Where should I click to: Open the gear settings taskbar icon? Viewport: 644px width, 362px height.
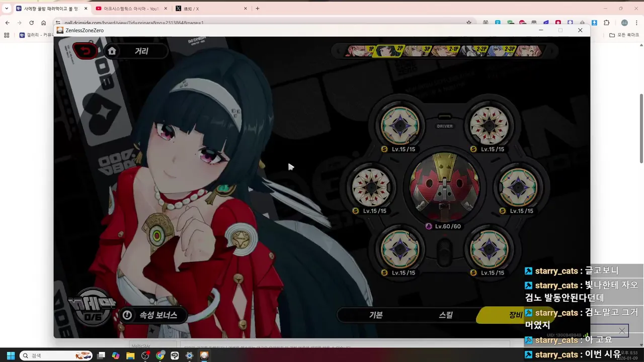189,355
